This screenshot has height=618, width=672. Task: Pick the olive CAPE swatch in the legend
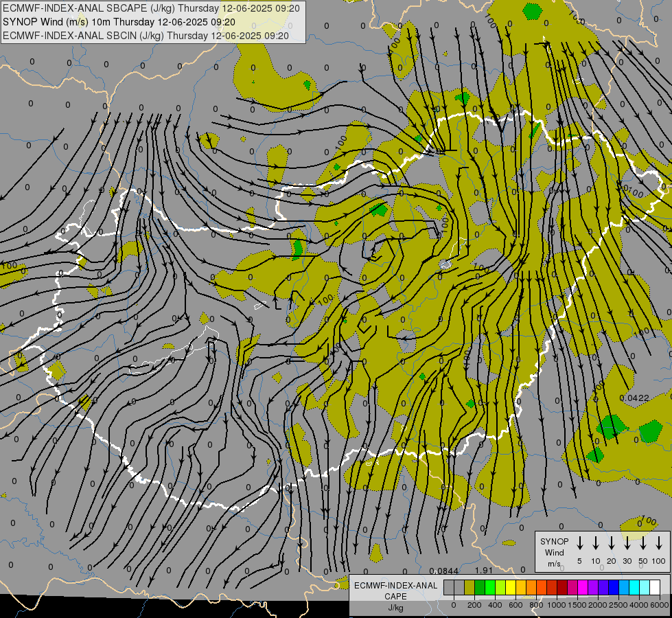coord(470,587)
